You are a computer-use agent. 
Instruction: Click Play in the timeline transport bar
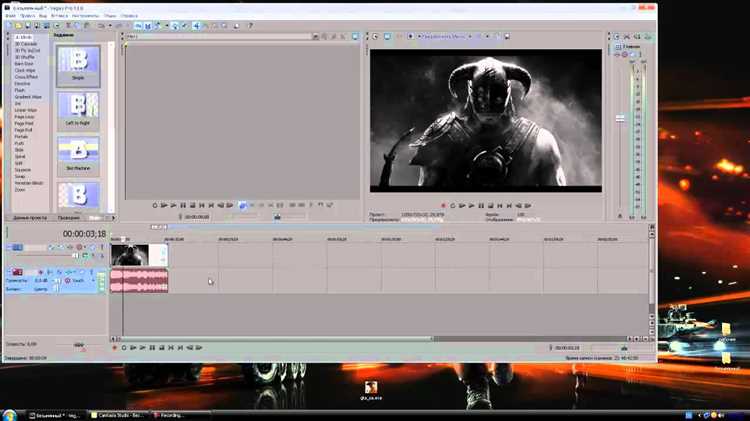[143, 348]
